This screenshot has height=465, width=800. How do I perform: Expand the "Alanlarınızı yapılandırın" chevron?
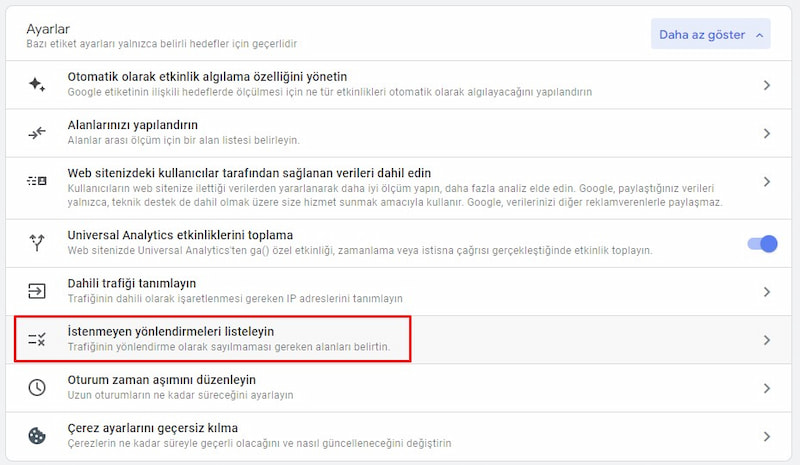[767, 133]
